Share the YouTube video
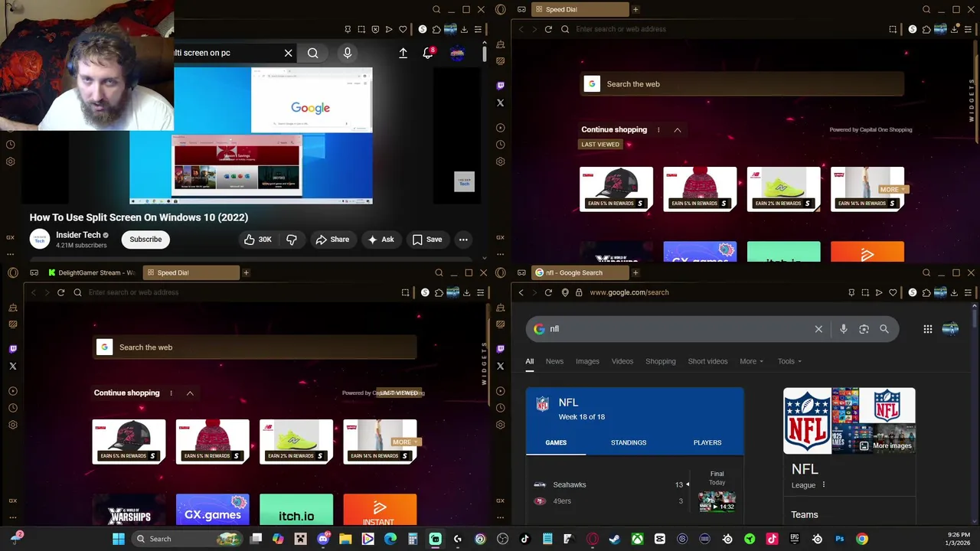Screen dimensions: 980x551 click(332, 240)
